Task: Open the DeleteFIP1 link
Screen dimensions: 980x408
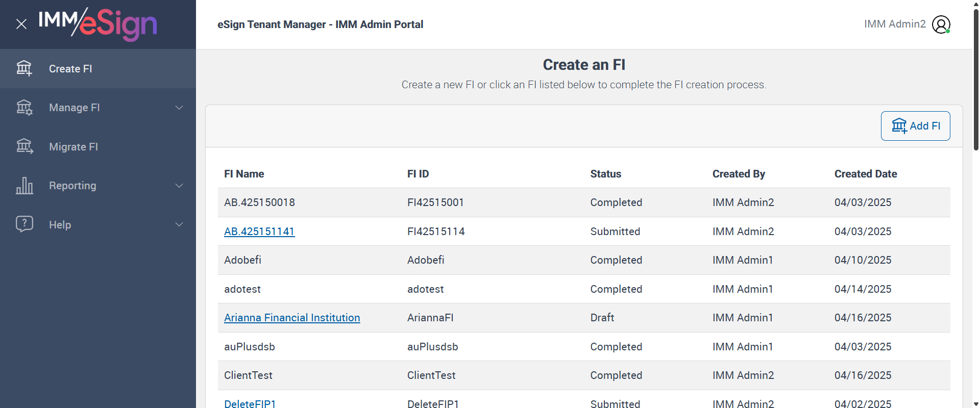Action: 250,403
